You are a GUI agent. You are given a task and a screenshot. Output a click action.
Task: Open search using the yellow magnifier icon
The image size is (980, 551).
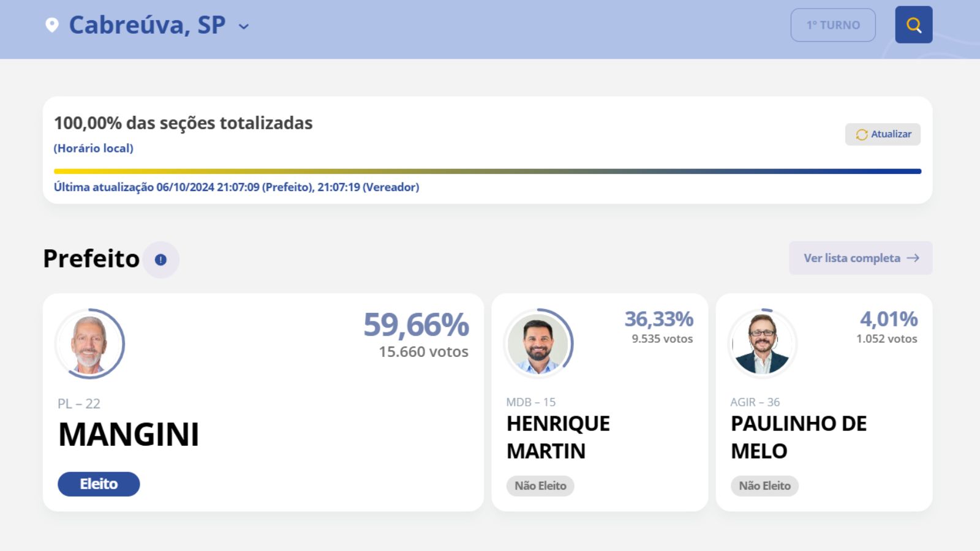[x=913, y=25]
